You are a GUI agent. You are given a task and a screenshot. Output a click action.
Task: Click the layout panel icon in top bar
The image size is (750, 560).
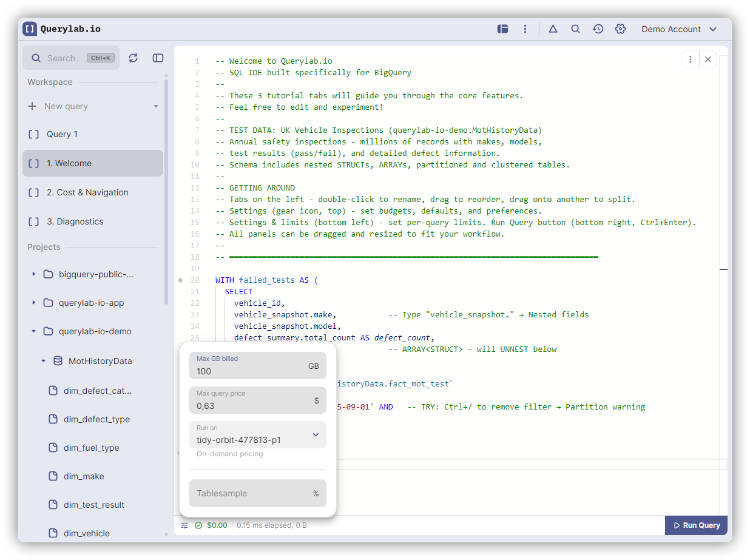502,29
